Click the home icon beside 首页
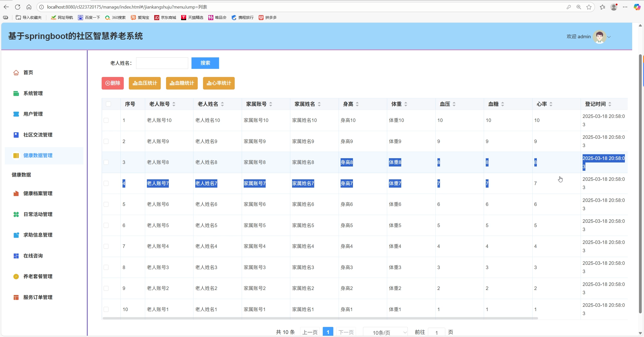This screenshot has height=337, width=644. [x=16, y=73]
